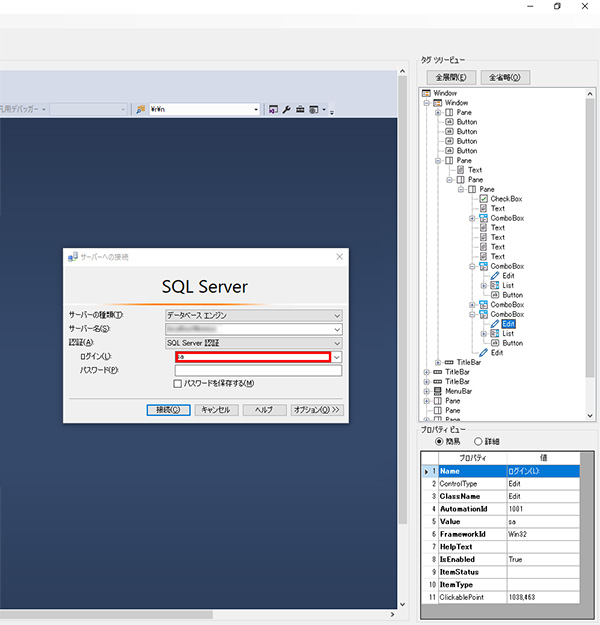Select the MenuBar node in the tree
The image size is (600, 625).
pos(458,391)
